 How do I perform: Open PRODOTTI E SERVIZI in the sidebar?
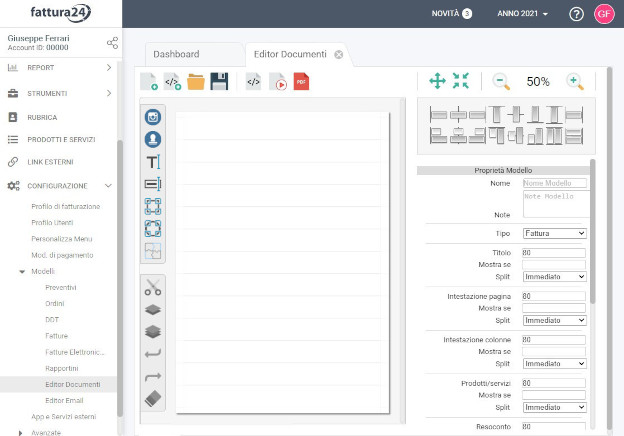coord(60,140)
